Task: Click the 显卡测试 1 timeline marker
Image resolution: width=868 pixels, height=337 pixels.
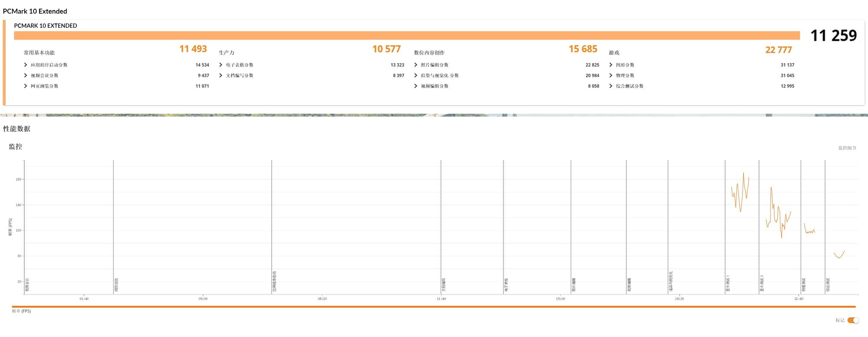Action: click(728, 283)
